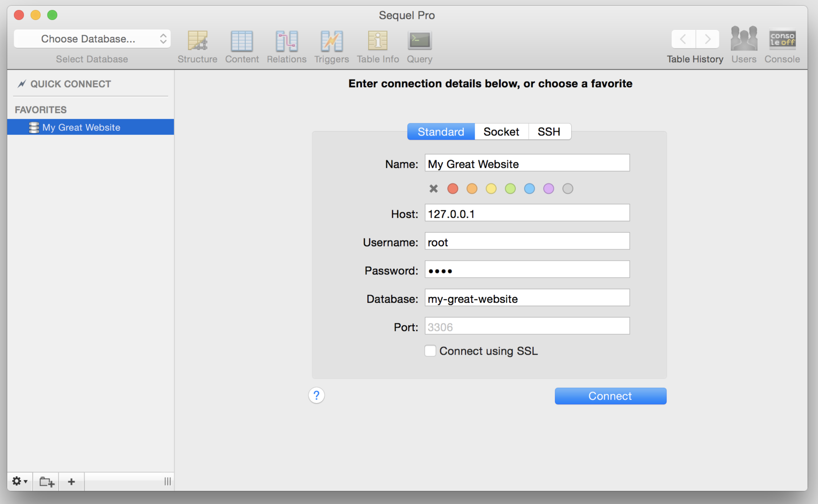The width and height of the screenshot is (818, 504).
Task: Switch to SSH connection tab
Action: tap(548, 131)
